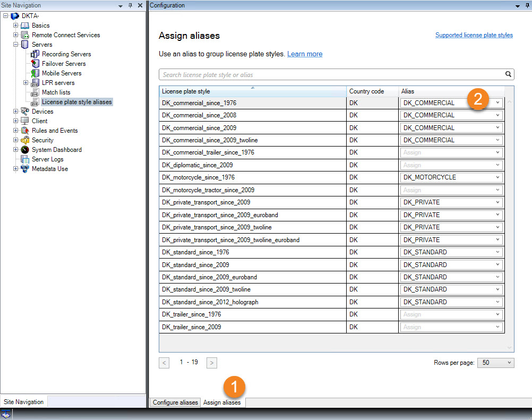
Task: Open Supported license plate styles link
Action: 474,35
